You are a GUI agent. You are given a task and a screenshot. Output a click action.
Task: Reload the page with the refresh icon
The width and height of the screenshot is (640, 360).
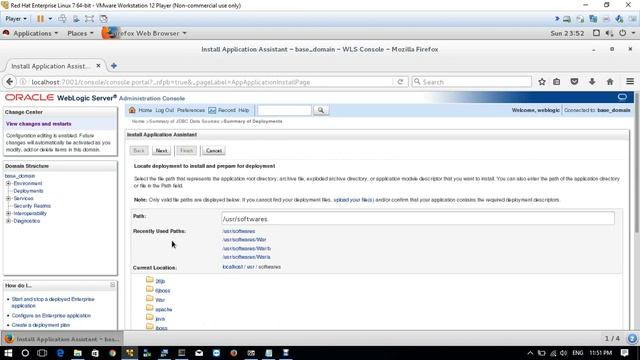point(400,82)
